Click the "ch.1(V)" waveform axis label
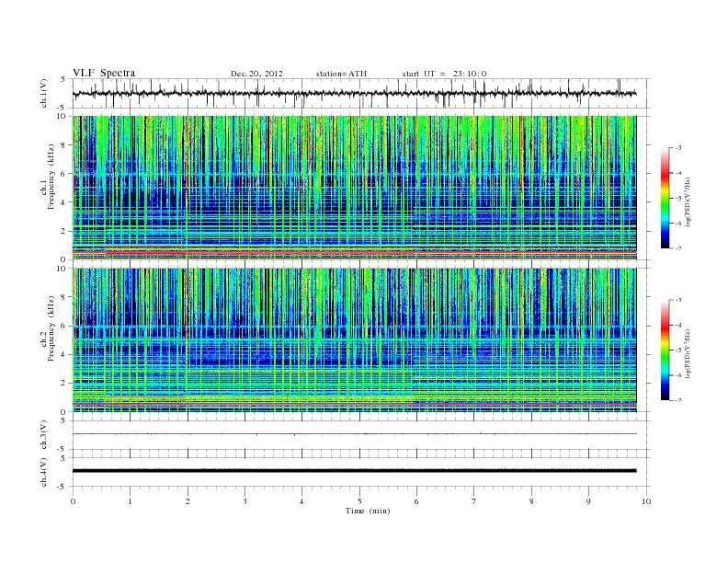 [x=44, y=93]
